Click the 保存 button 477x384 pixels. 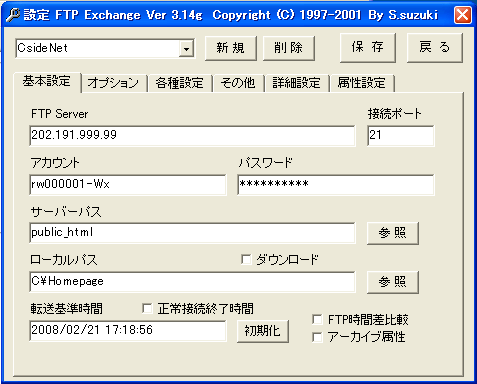[368, 48]
